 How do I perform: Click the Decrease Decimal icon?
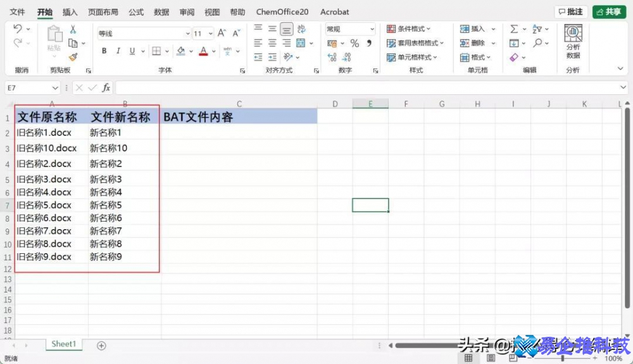pyautogui.click(x=346, y=57)
